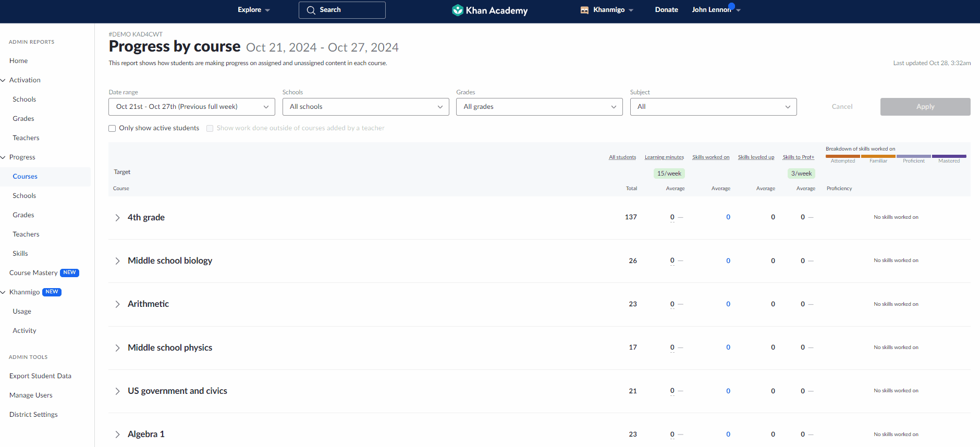
Task: Click the 137 total students value
Action: click(x=631, y=217)
